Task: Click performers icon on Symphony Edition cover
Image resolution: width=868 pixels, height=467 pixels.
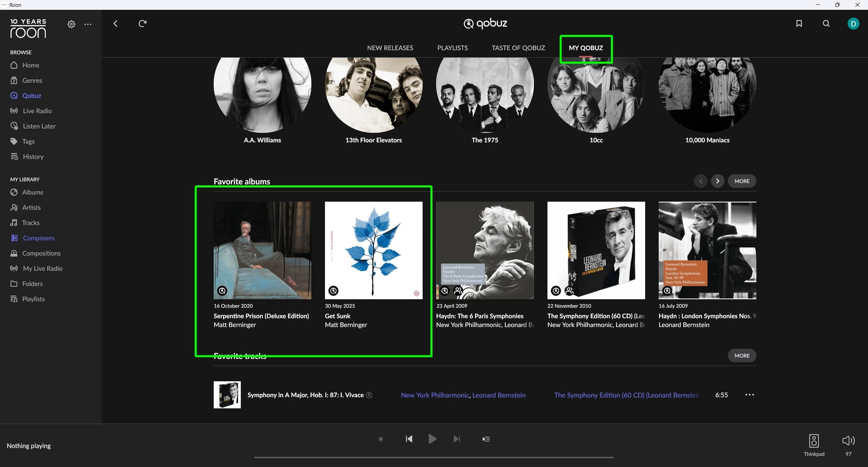Action: [569, 291]
